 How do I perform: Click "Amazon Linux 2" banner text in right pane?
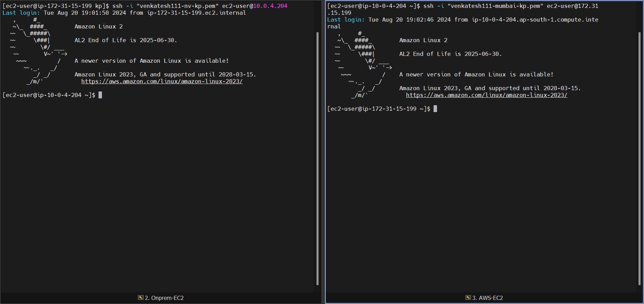423,40
